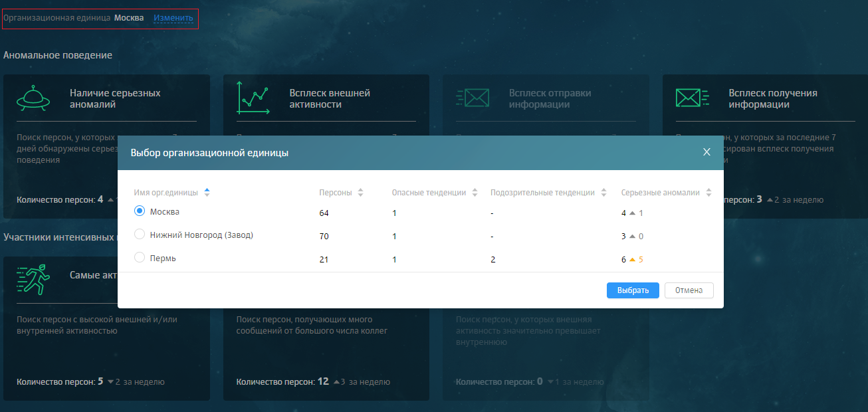Click the dangerous trends value for Нижний Новгород
The image size is (868, 412).
click(x=394, y=237)
